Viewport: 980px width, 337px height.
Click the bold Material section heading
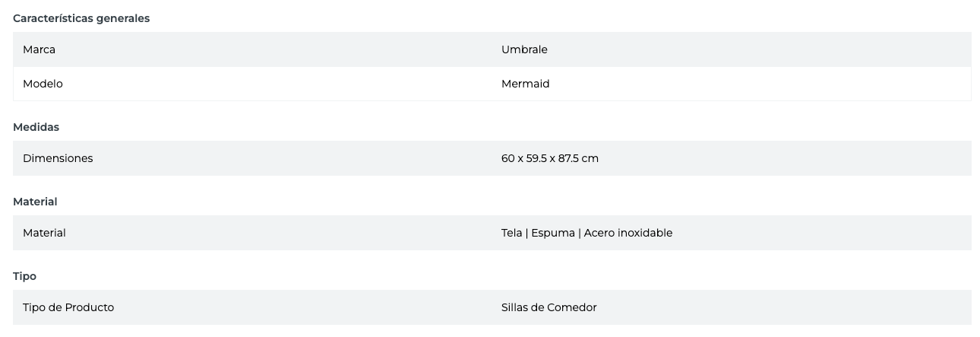click(35, 202)
